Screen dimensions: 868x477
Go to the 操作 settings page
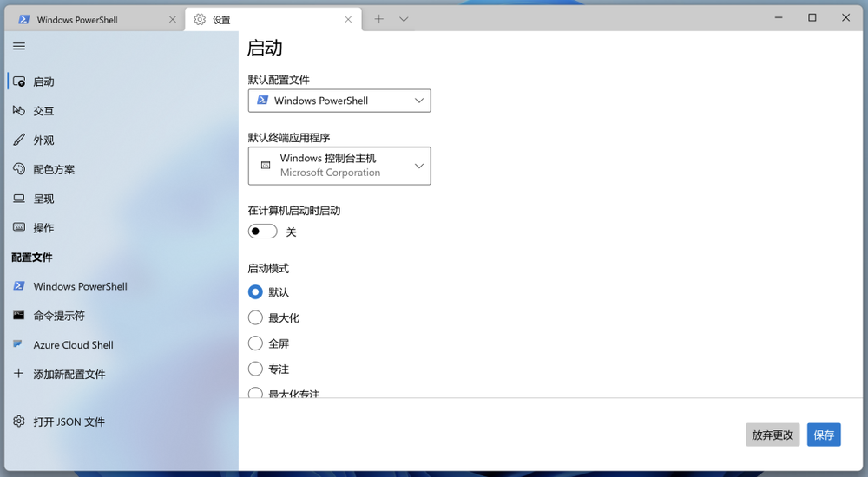tap(122, 227)
